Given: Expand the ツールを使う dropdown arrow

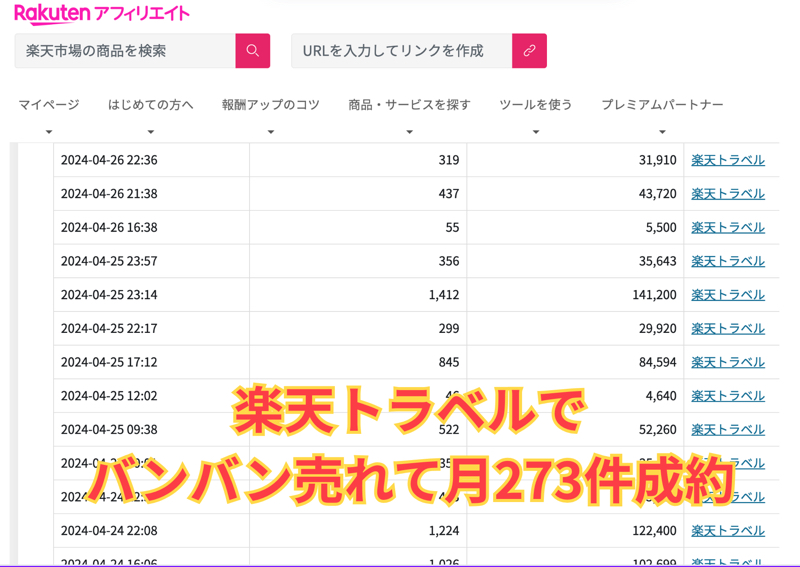Looking at the screenshot, I should coord(536,132).
